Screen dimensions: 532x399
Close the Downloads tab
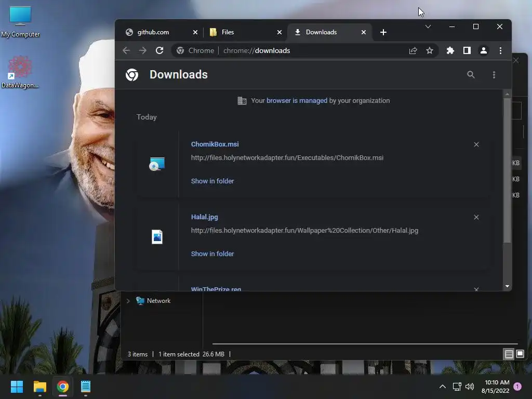click(x=363, y=32)
